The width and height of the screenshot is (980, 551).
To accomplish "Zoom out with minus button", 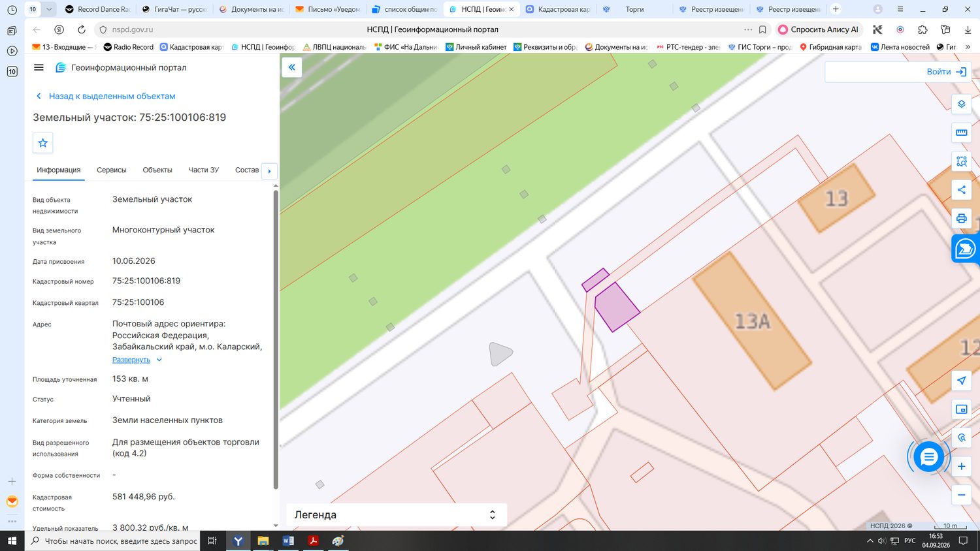I will (961, 495).
